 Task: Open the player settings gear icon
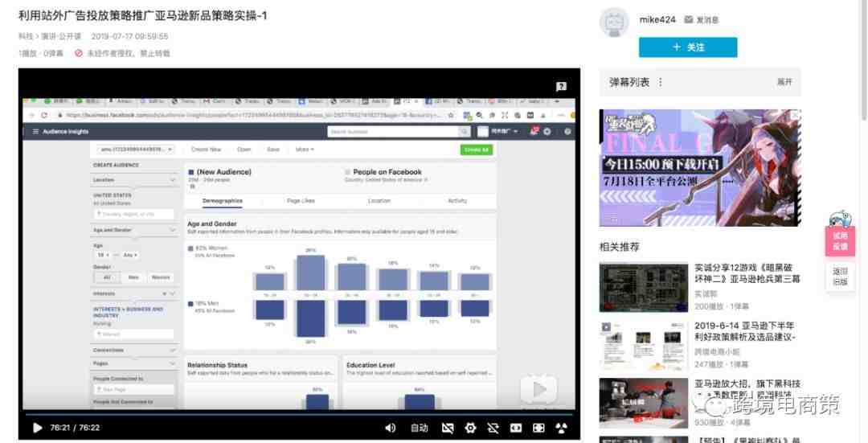click(x=470, y=428)
